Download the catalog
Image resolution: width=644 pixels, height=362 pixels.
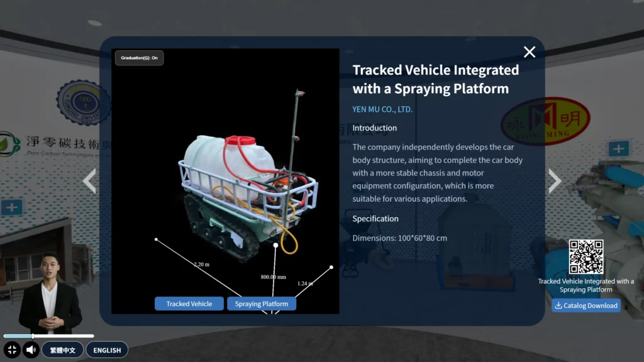coord(586,305)
